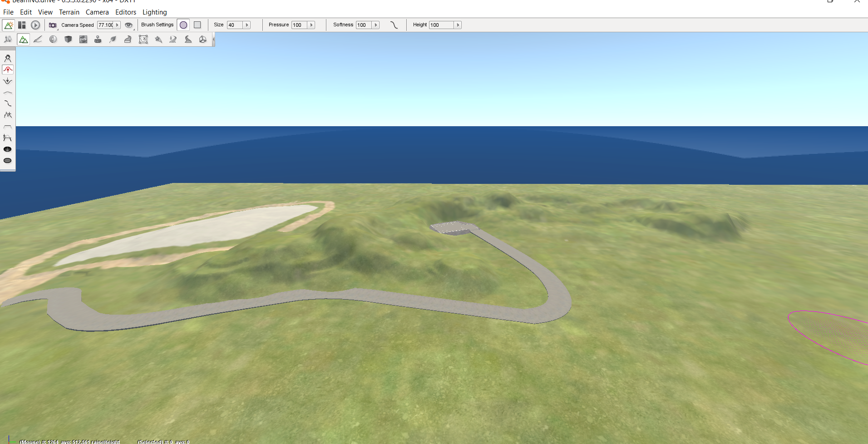Click the Brush Settings label
The image size is (868, 444).
(x=157, y=25)
